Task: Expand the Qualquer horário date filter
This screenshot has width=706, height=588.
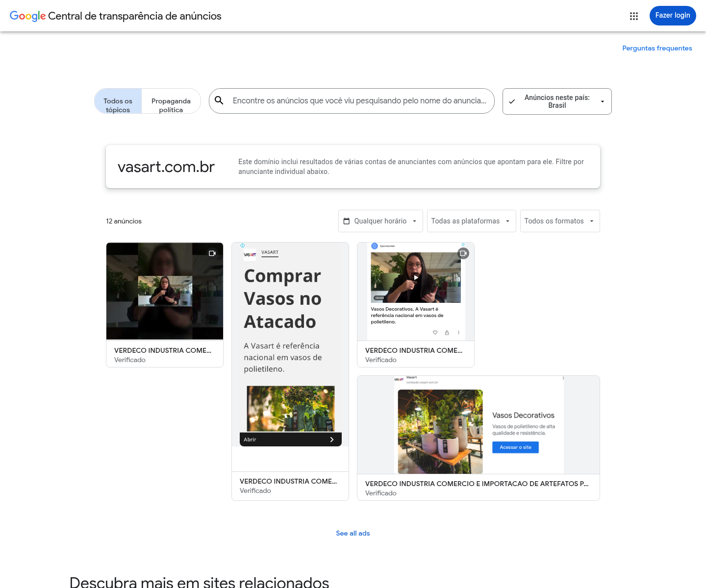Action: click(x=380, y=221)
